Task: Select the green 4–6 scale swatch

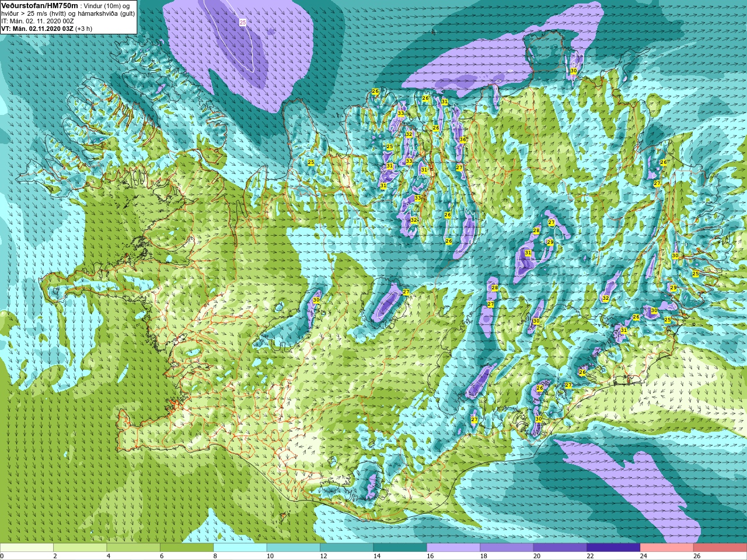Action: 134,548
